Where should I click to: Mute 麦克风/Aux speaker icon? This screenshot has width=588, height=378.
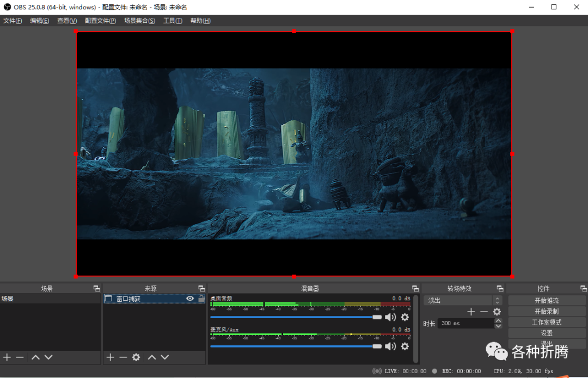click(390, 346)
